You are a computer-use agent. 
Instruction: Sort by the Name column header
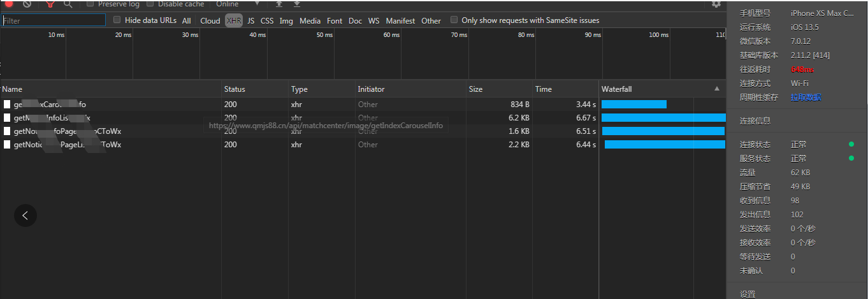point(111,89)
